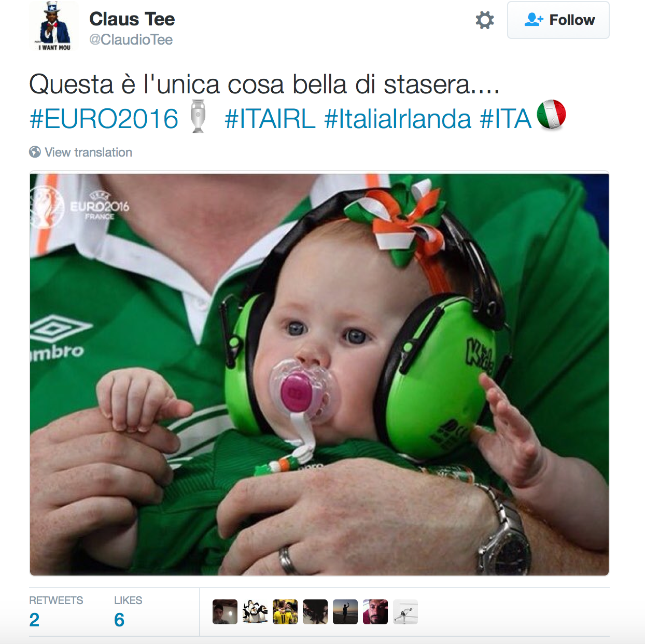Open the penguins avatar in likers

click(255, 612)
